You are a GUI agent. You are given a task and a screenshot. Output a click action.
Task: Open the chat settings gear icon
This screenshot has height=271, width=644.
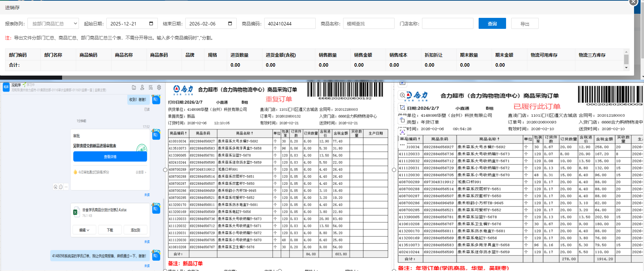coord(159,88)
